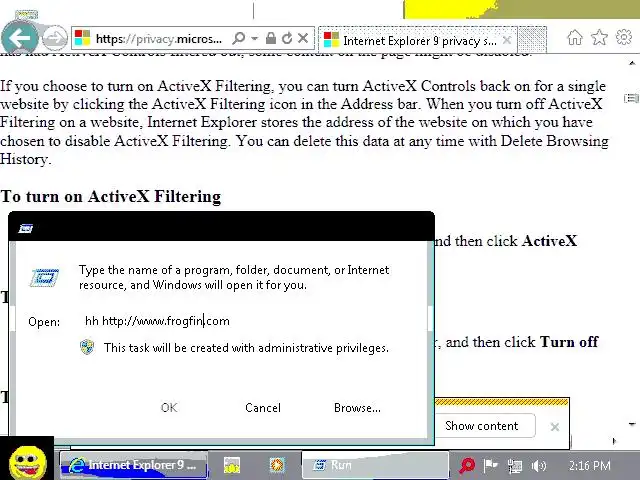Image resolution: width=640 pixels, height=480 pixels.
Task: Refresh the page with the reload icon
Action: pyautogui.click(x=287, y=38)
